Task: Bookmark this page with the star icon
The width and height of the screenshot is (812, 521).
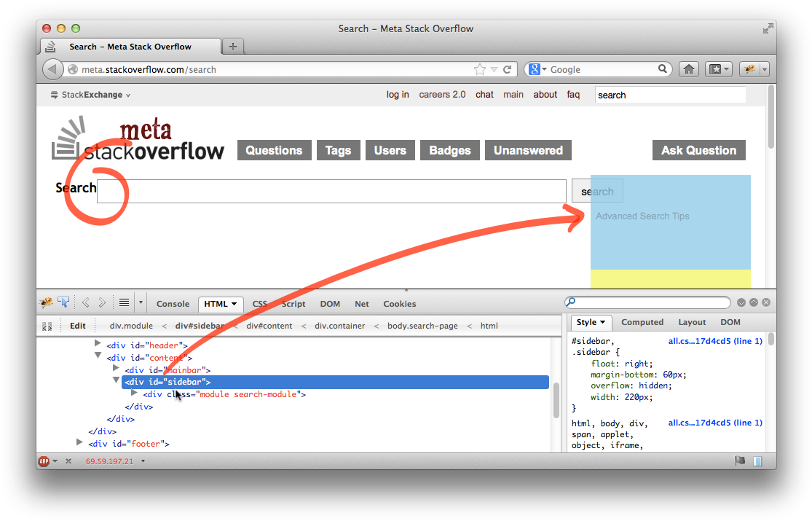Action: pos(479,69)
